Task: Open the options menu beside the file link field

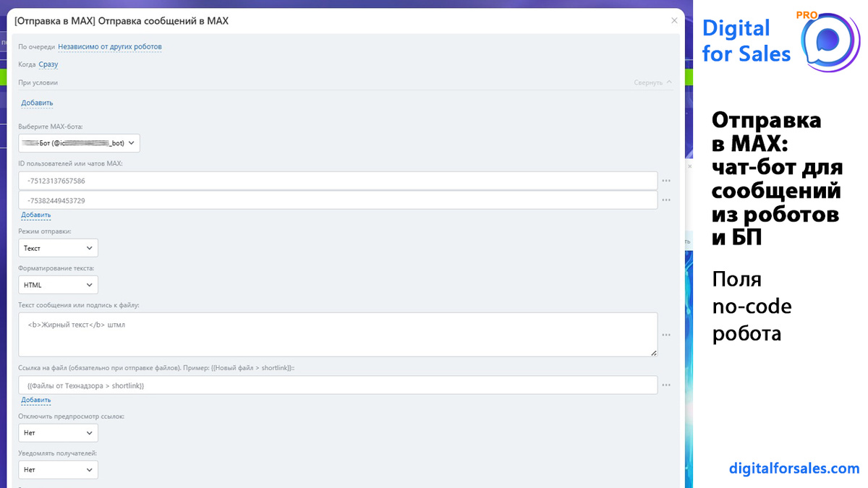Action: pyautogui.click(x=666, y=385)
